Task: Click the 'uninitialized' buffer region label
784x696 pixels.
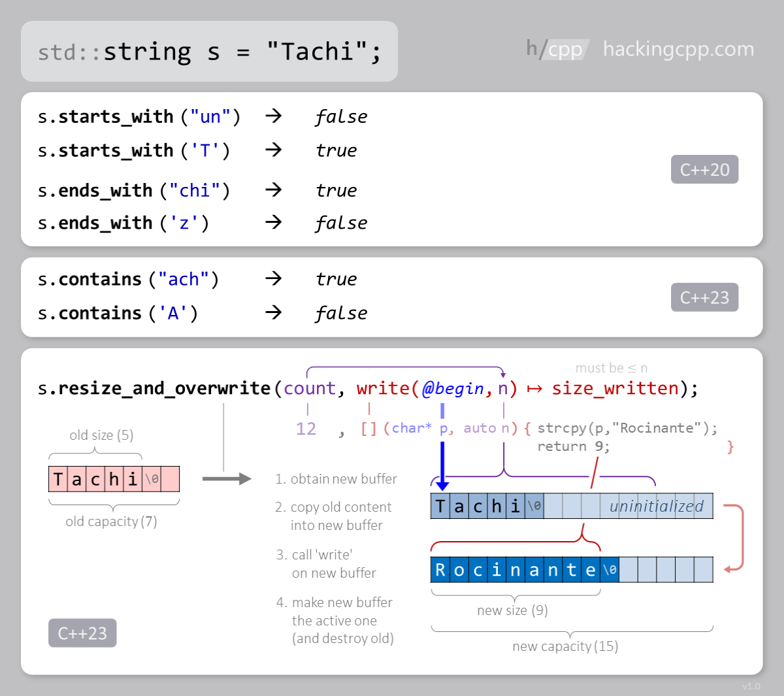Action: point(657,506)
